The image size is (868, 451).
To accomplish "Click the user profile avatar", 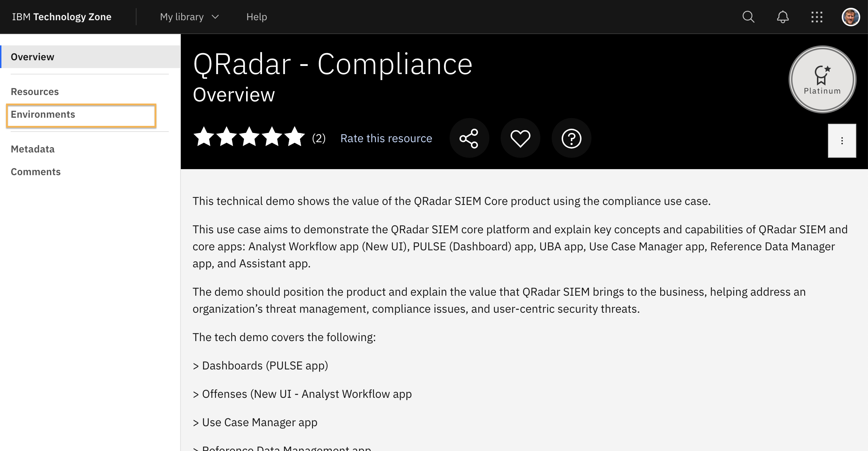I will coord(851,17).
